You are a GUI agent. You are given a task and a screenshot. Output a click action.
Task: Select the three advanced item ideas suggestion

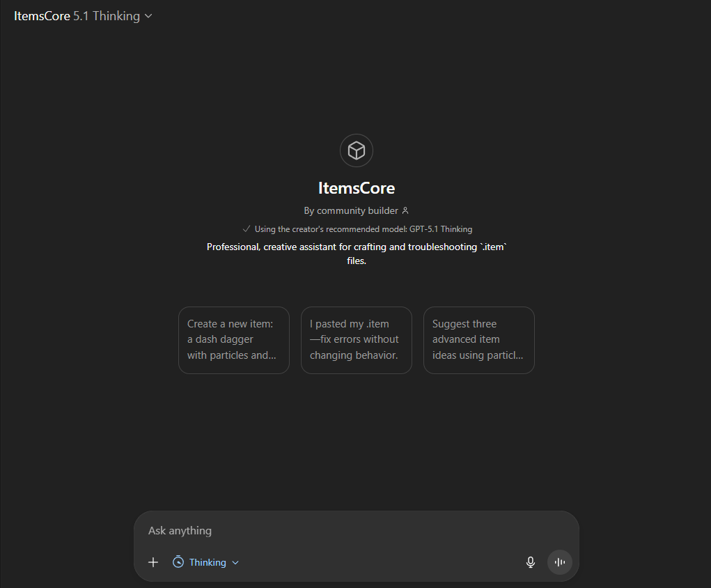coord(478,340)
